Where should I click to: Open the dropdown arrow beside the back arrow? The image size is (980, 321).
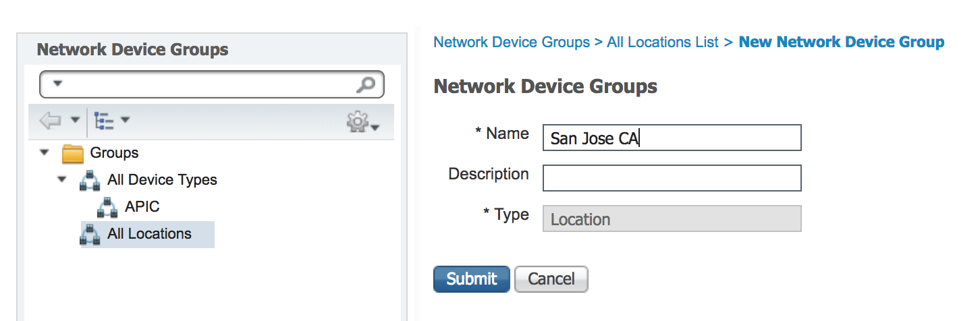click(x=75, y=121)
